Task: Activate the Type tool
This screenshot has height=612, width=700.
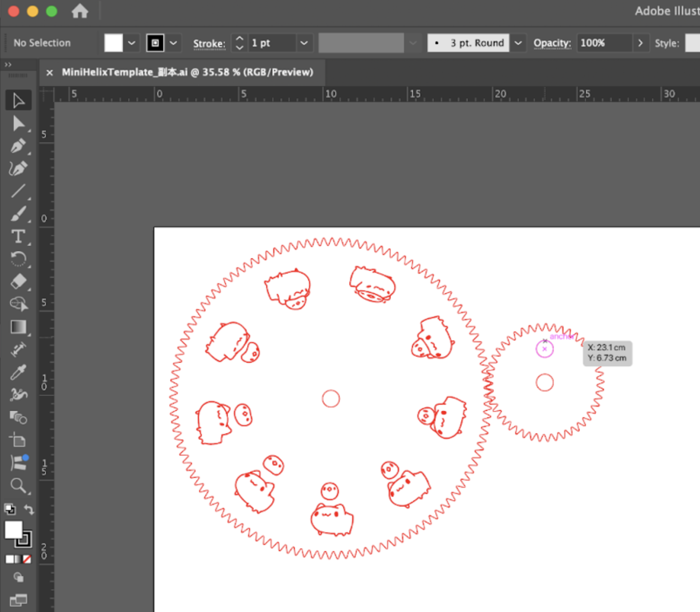Action: 18,236
